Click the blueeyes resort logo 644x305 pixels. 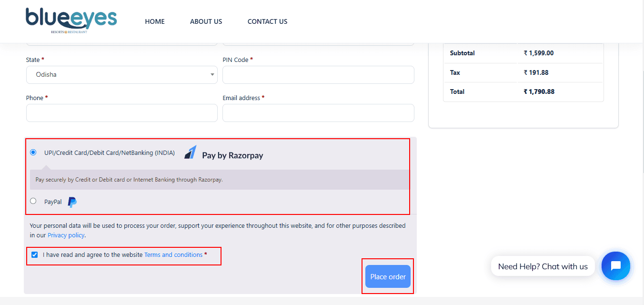coord(71,20)
